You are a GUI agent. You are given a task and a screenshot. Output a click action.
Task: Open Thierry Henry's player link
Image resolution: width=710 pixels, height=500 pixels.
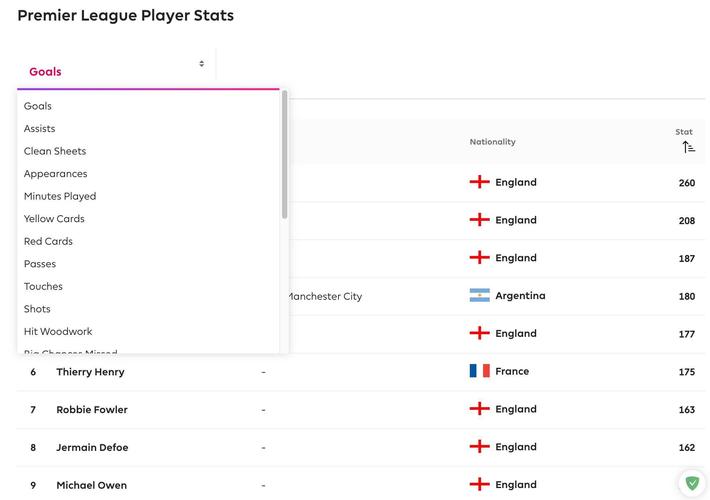point(90,372)
